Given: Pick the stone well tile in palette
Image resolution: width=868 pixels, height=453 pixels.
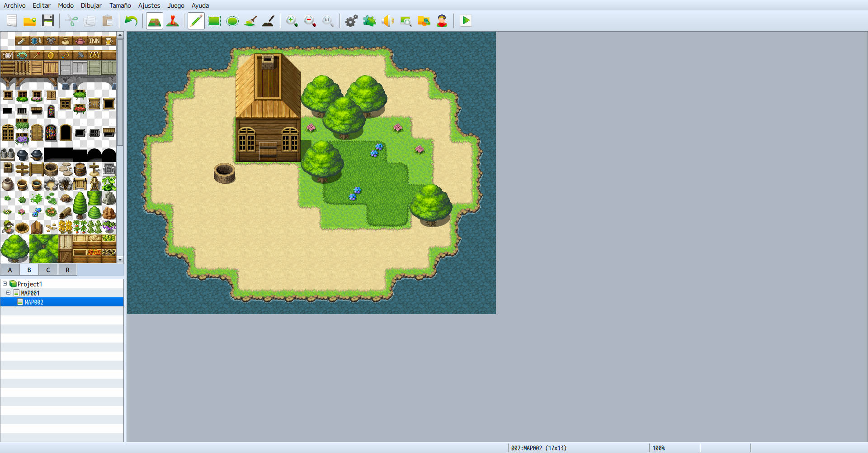Looking at the screenshot, I should 51,169.
